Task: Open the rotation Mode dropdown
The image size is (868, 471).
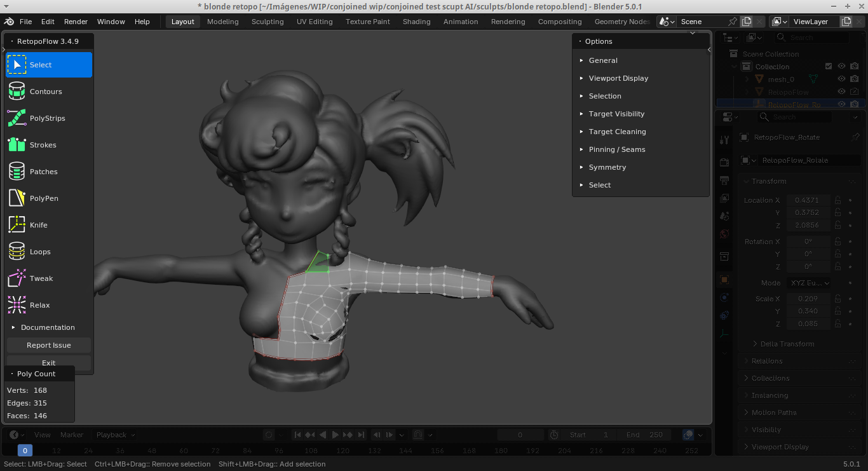Action: [809, 283]
